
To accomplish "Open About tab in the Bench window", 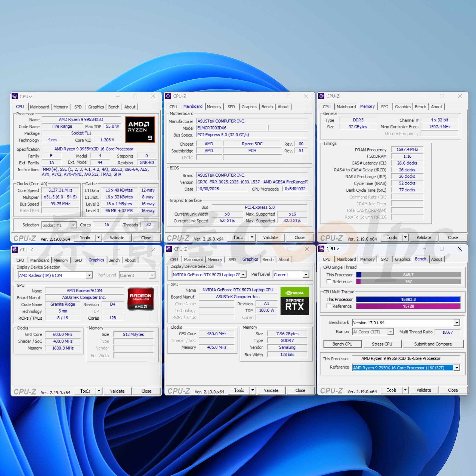I will coord(436,259).
